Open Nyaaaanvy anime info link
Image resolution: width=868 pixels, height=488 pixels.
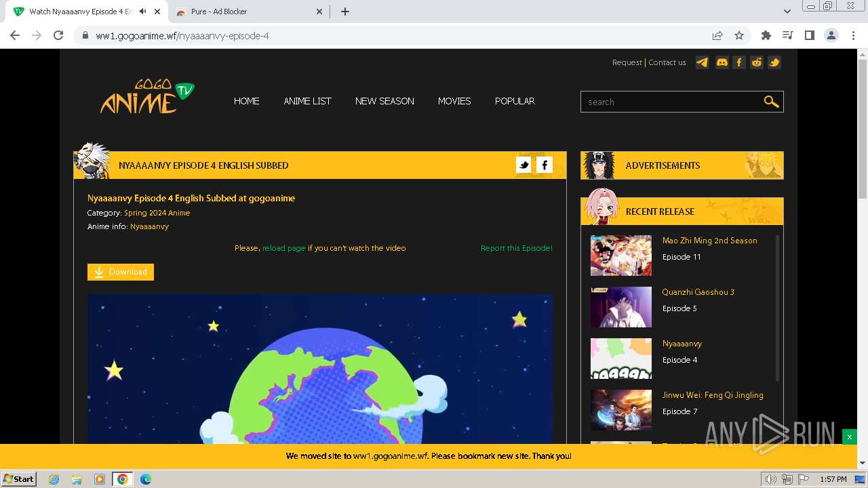tap(149, 226)
